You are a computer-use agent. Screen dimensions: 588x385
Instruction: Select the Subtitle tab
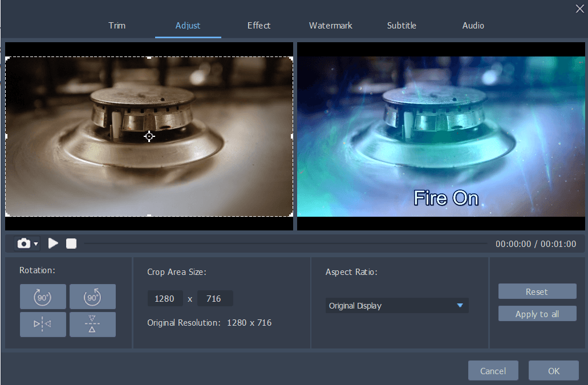[x=402, y=26]
